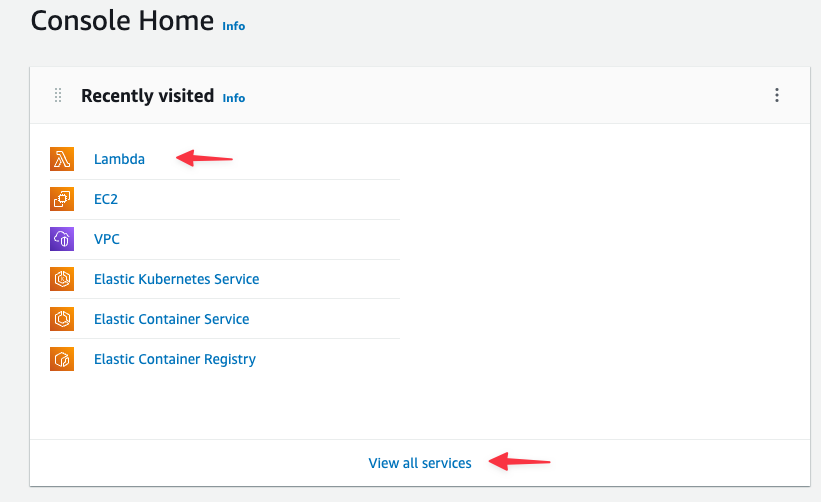Grab the Recently visited widget drag handle
Screen dimensions: 821x502
tap(58, 95)
